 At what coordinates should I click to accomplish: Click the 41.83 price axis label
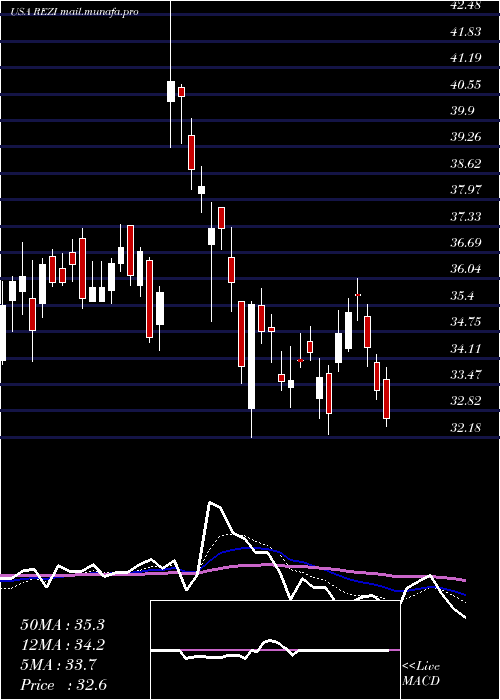click(x=466, y=32)
